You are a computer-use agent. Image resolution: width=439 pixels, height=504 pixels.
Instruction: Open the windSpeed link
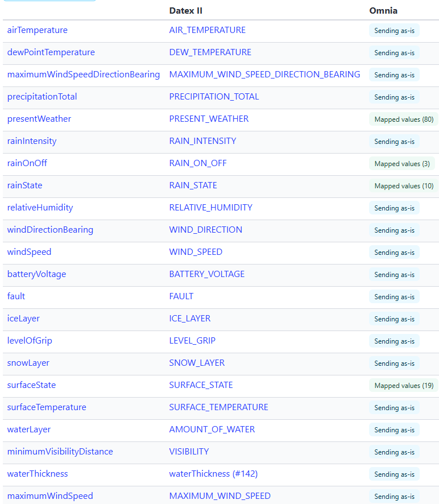click(29, 252)
